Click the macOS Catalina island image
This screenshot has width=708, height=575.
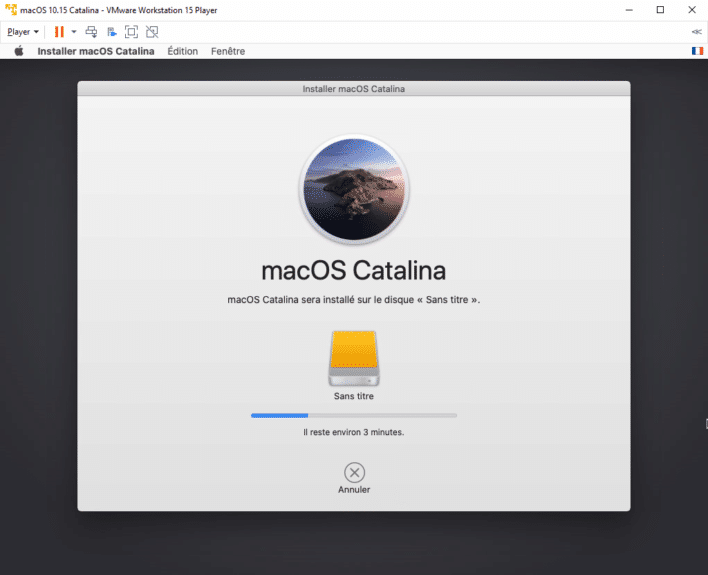[x=354, y=190]
